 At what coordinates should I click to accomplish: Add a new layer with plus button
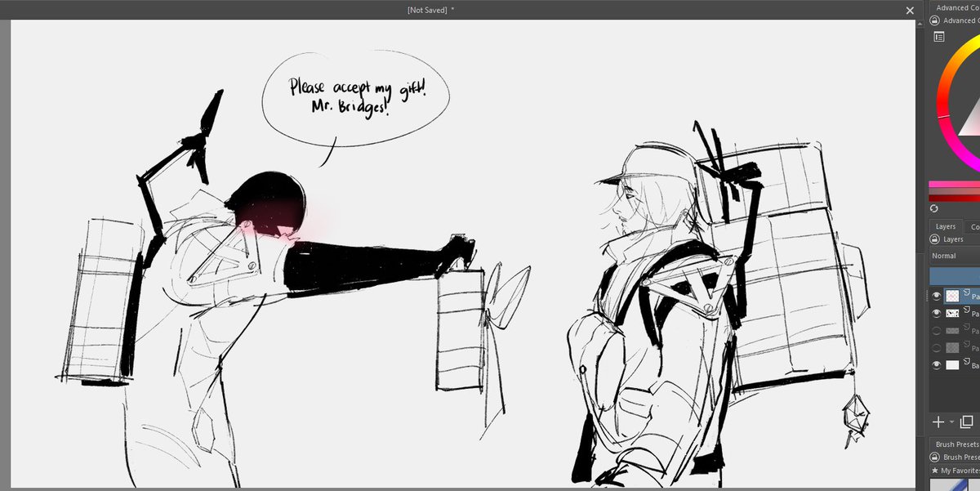pos(938,422)
